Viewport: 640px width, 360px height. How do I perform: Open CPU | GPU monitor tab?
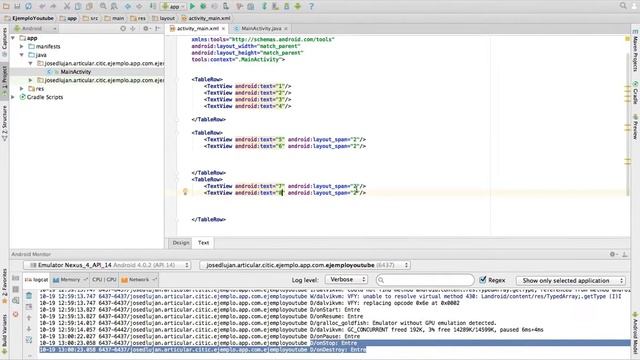tap(104, 280)
